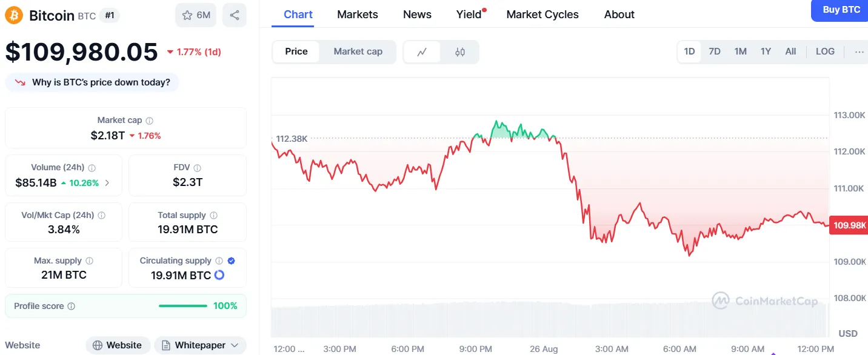The height and width of the screenshot is (355, 868).
Task: Open the Why is BTC's price down link
Action: [x=92, y=82]
